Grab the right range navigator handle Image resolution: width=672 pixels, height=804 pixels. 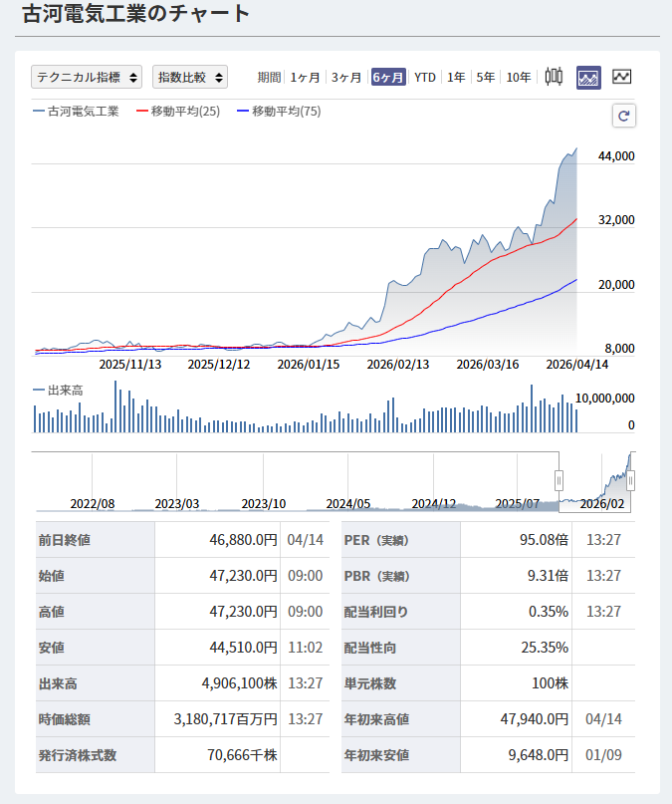pos(631,481)
